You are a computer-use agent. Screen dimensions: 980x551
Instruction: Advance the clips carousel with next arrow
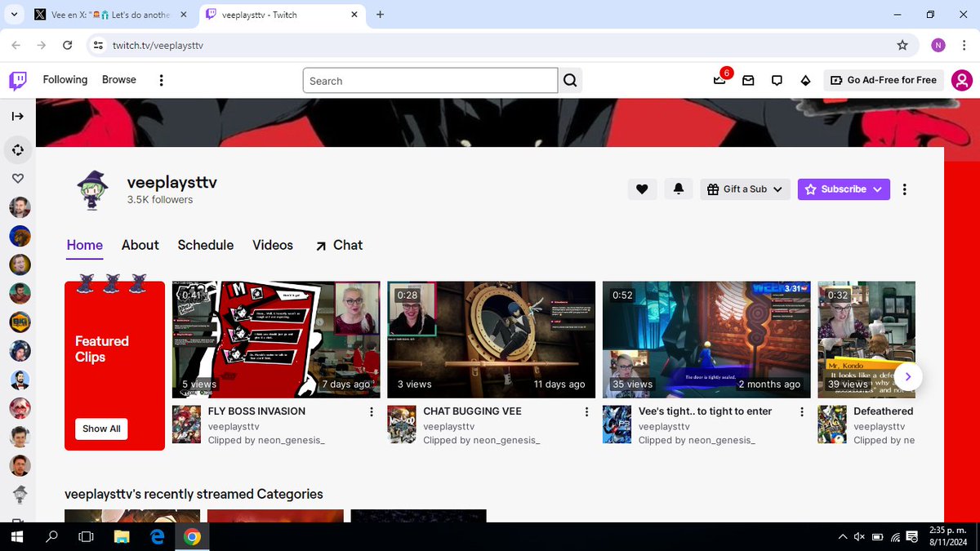908,376
